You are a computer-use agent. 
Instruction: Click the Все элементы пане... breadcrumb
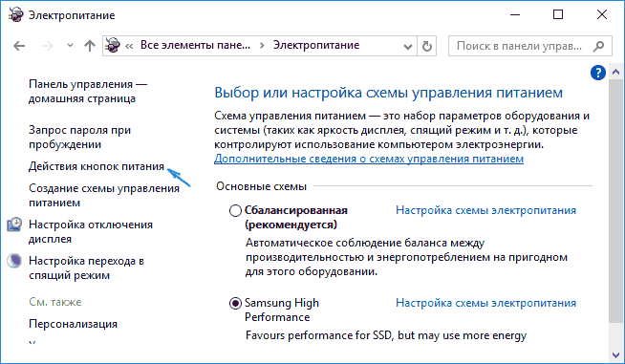195,45
